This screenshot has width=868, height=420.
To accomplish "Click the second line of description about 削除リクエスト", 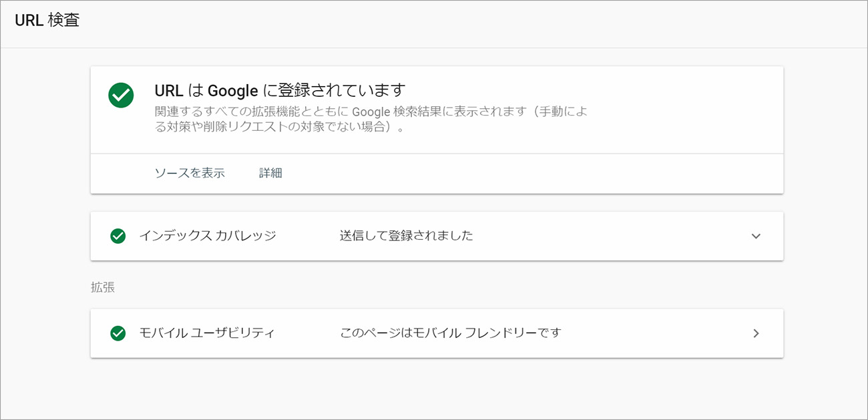I will pos(280,127).
